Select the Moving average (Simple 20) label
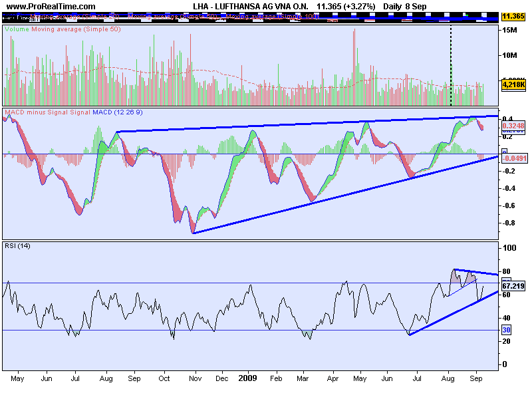This screenshot has width=532, height=399. [74, 16]
